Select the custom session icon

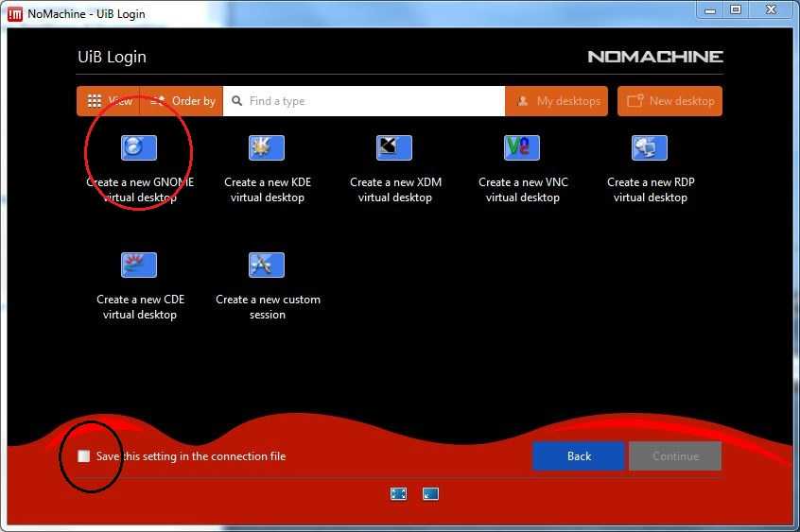point(267,265)
